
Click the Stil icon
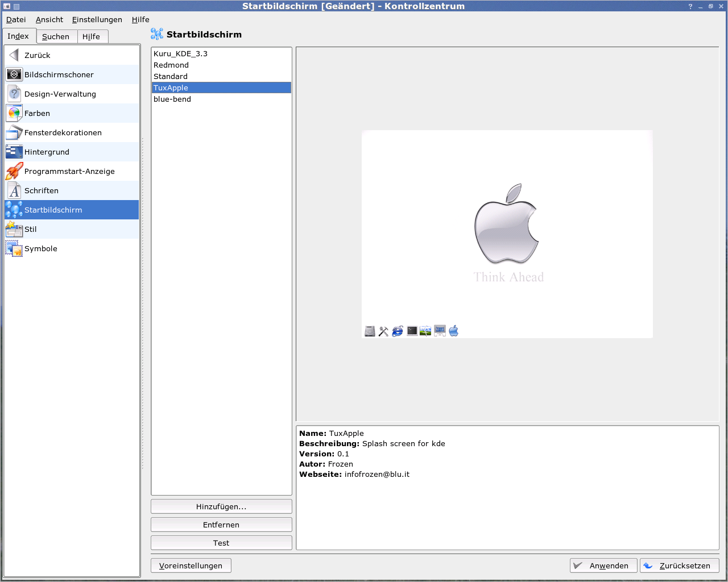[14, 229]
